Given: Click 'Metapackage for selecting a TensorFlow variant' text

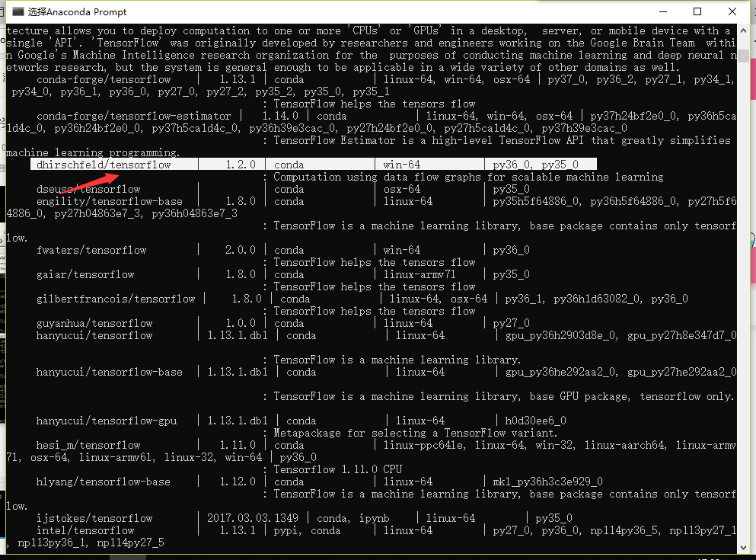Looking at the screenshot, I should coord(415,433).
